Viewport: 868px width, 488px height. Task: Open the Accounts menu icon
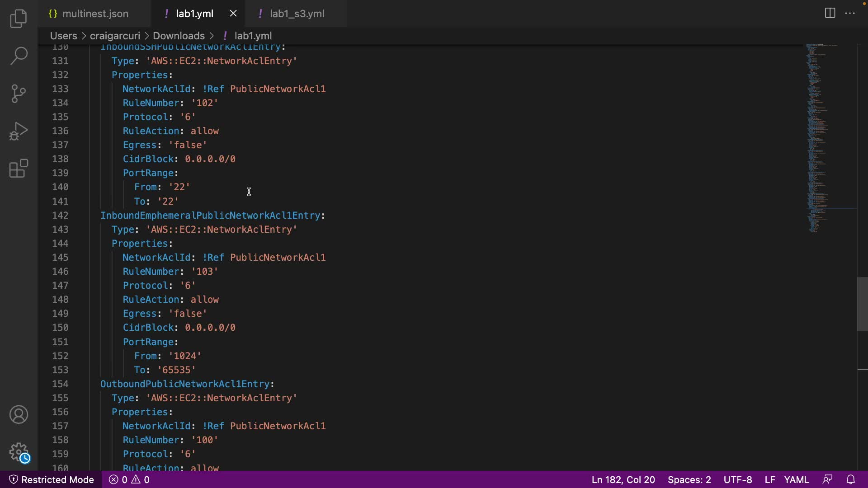[x=19, y=414]
